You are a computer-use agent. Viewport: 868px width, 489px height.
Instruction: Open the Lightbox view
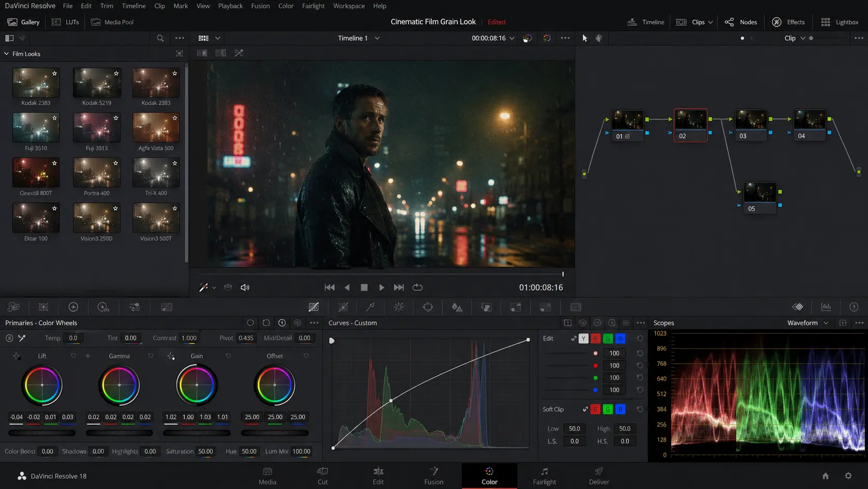point(839,22)
